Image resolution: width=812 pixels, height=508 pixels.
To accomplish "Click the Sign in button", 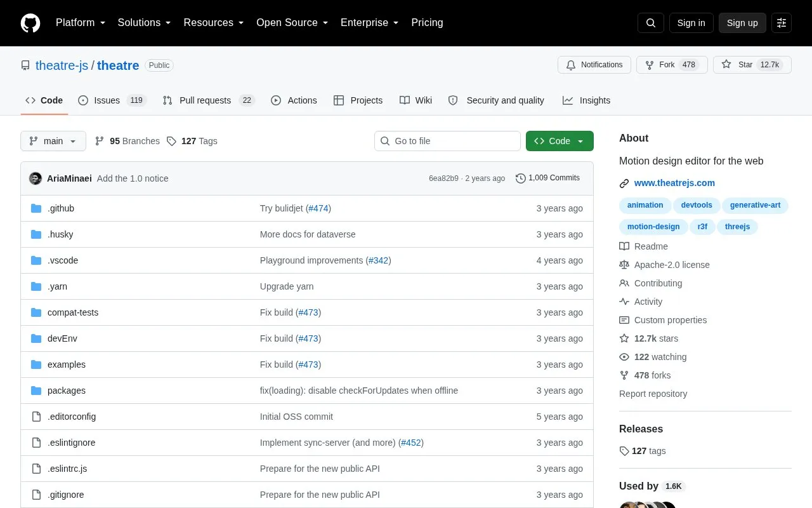I will 691,23.
